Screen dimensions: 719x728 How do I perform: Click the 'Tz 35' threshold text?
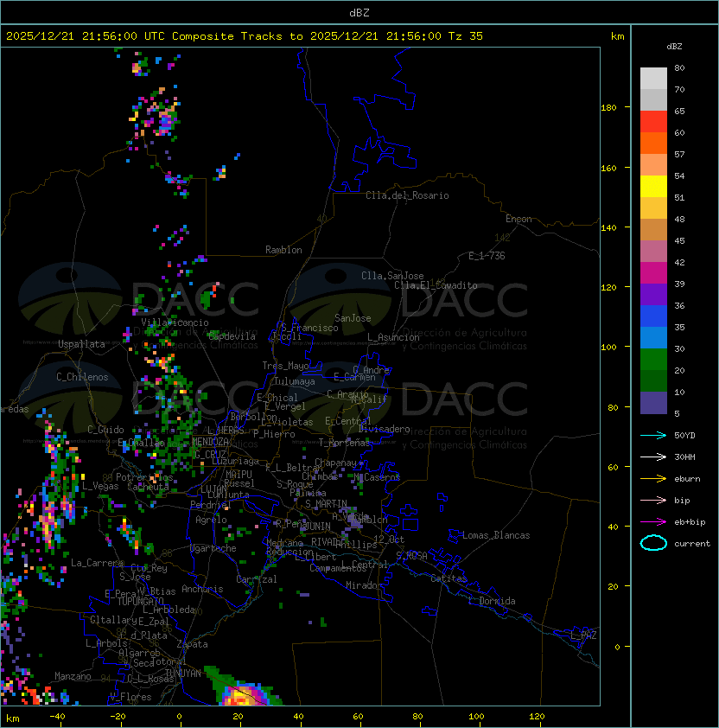(466, 36)
